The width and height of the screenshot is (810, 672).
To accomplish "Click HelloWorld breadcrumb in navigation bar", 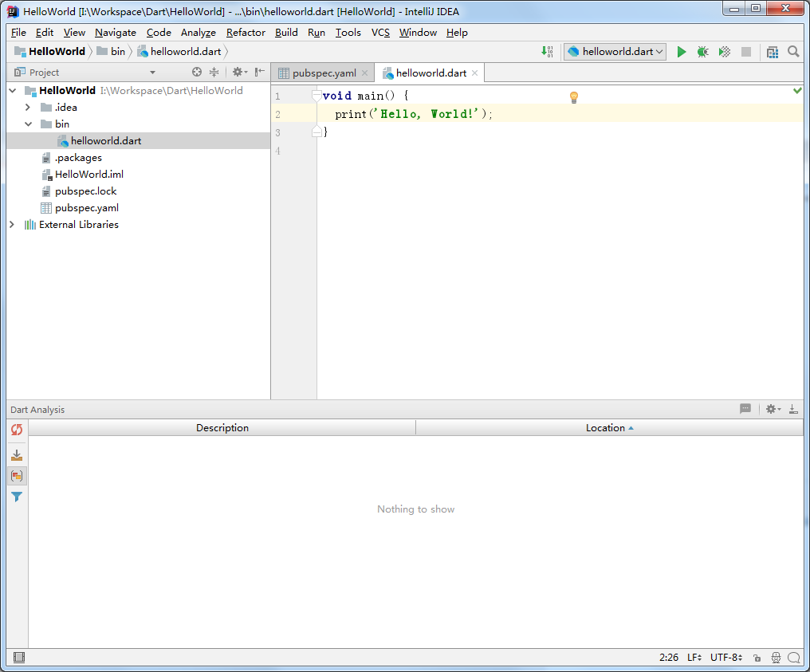I will (50, 52).
